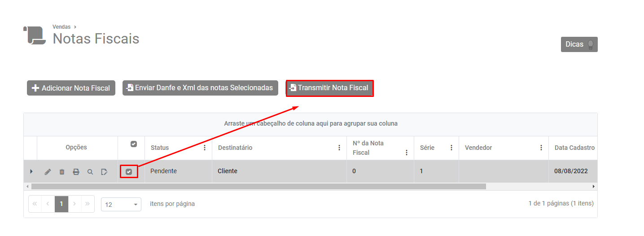Click the scrollbar right arrow
The height and width of the screenshot is (236, 644).
(x=594, y=186)
